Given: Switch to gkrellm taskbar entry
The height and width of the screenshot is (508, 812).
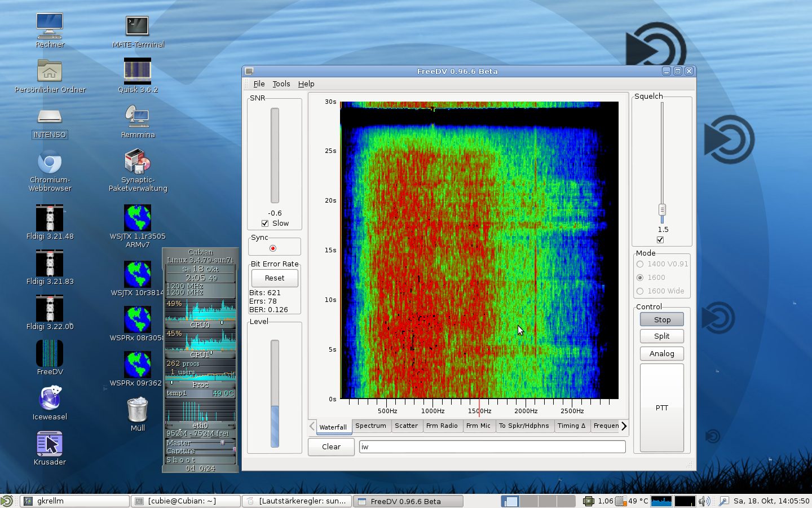Looking at the screenshot, I should (74, 501).
